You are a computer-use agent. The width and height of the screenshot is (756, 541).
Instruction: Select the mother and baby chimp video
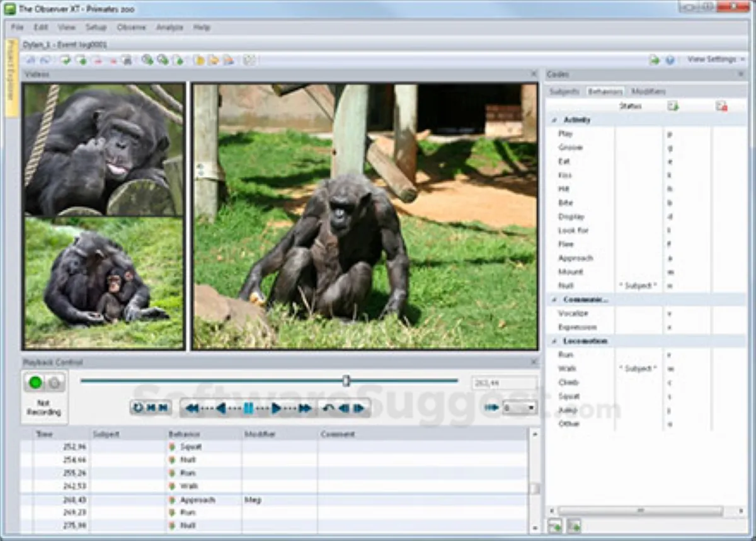(103, 283)
